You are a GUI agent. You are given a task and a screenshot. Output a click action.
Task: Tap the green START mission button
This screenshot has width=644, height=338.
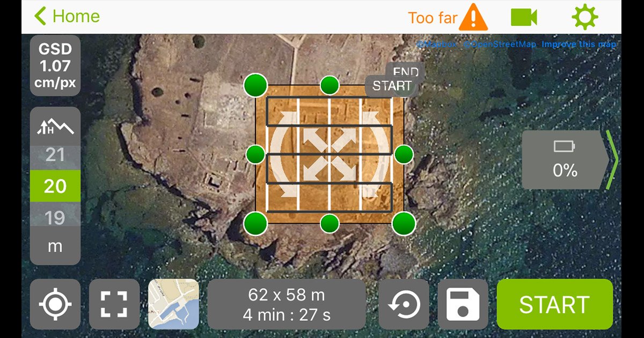[x=555, y=304]
